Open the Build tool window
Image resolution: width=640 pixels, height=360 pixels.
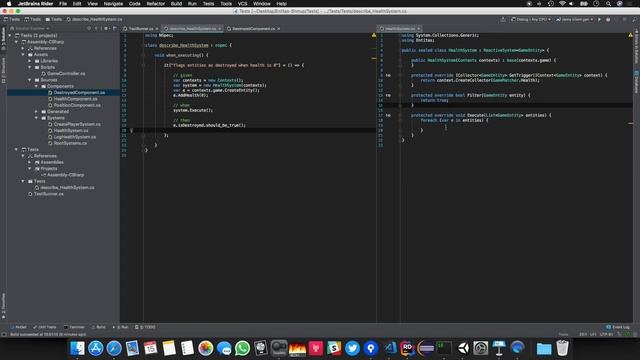point(98,327)
